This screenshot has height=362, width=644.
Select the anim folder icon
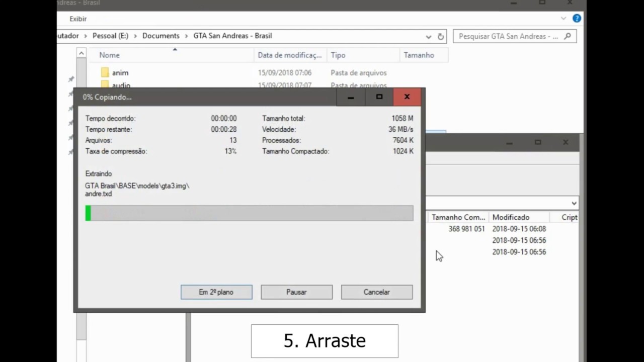pyautogui.click(x=105, y=72)
